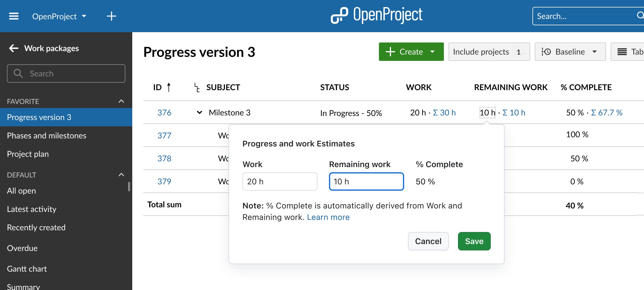Open the Gantt chart view
644x290 pixels.
tap(27, 269)
